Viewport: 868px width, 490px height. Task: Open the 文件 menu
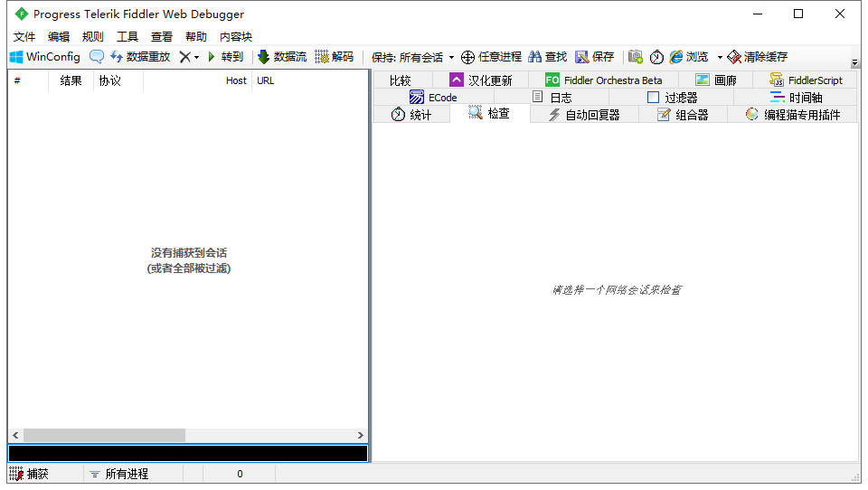[24, 36]
